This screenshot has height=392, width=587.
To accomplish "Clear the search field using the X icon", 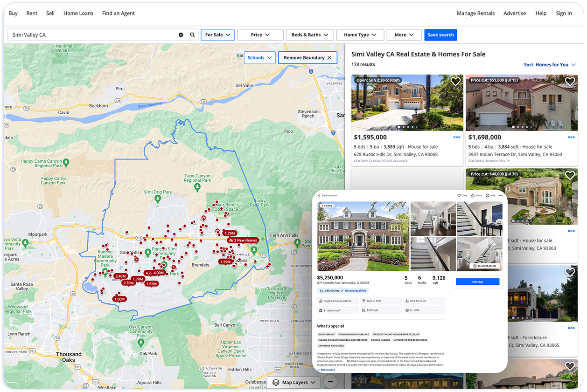I will 181,34.
